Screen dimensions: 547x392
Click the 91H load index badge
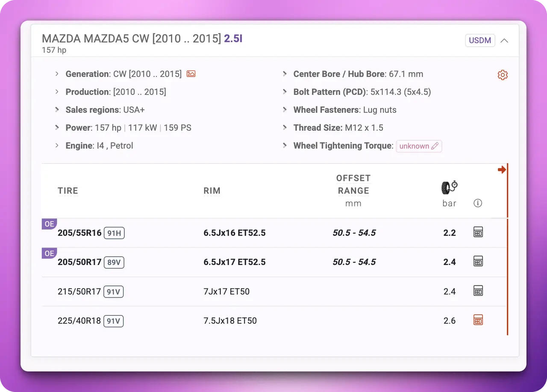click(x=114, y=233)
